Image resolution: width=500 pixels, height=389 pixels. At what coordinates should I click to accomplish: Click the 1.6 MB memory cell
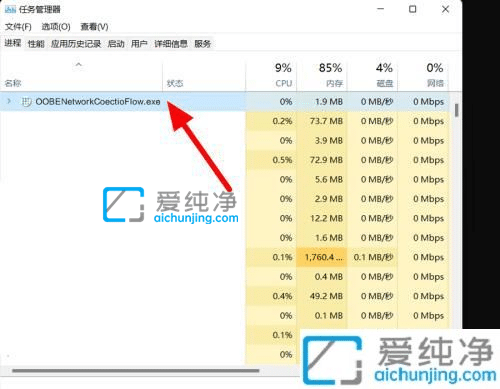(322, 238)
